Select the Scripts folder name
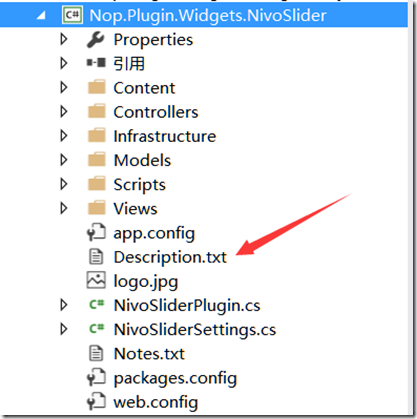The width and height of the screenshot is (417, 419). 140,185
